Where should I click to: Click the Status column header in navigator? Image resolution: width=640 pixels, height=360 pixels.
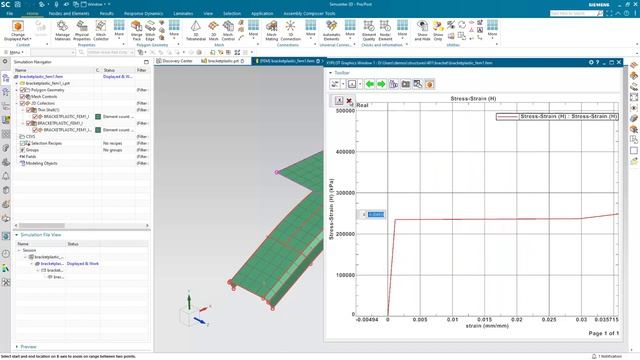pyautogui.click(x=109, y=70)
